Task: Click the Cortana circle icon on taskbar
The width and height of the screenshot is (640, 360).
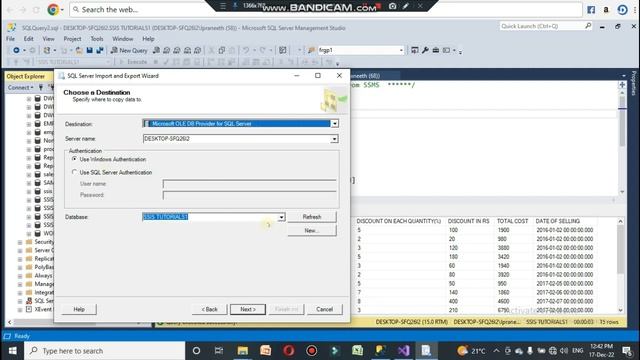Action: pyautogui.click(x=196, y=351)
